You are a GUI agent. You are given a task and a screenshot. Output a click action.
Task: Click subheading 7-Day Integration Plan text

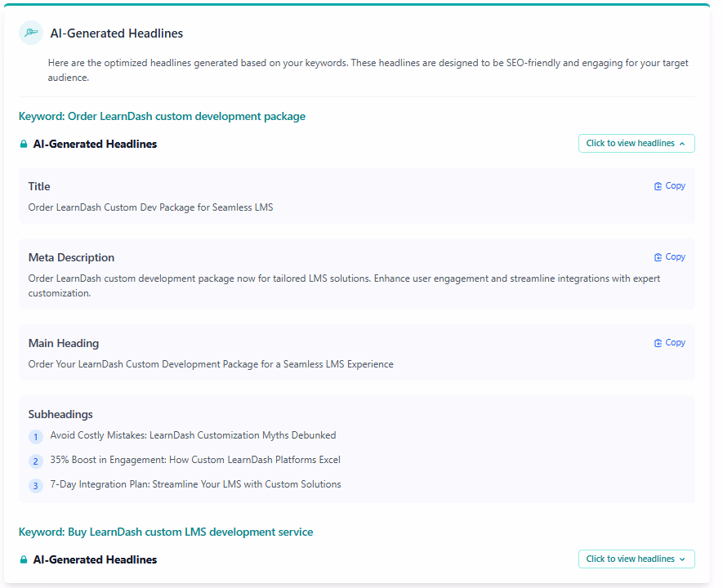click(195, 483)
